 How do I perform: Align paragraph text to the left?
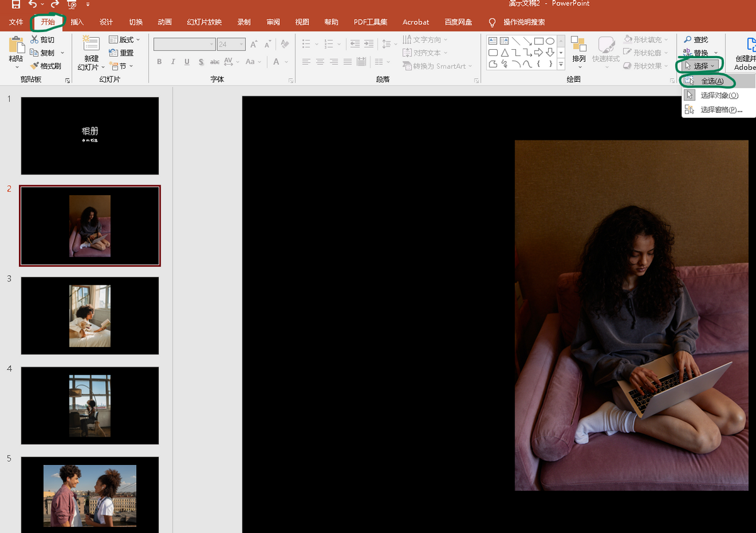(307, 62)
